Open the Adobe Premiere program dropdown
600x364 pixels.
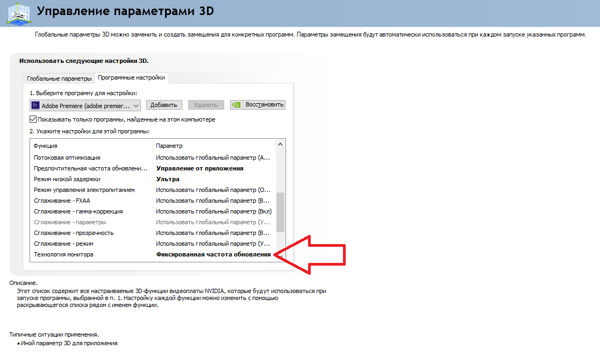[x=85, y=105]
